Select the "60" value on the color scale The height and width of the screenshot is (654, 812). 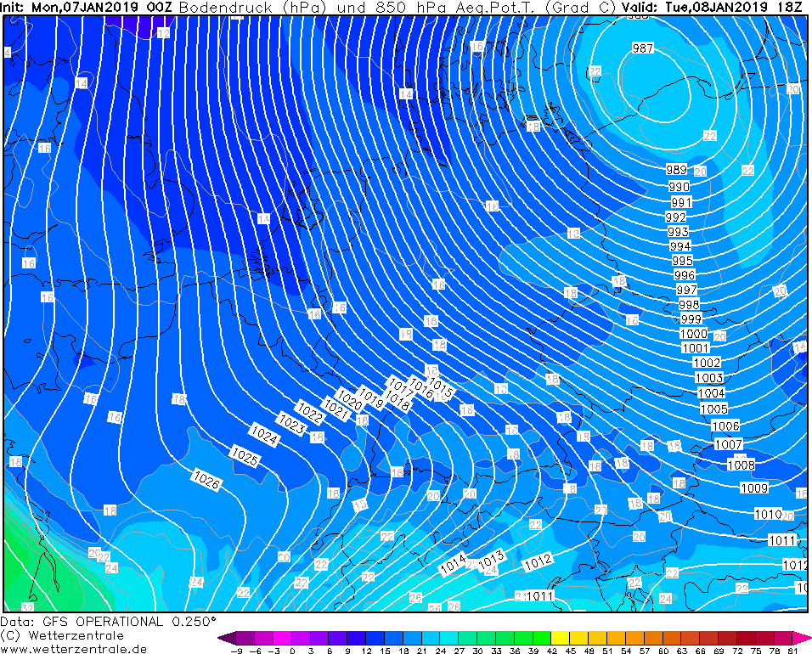(663, 650)
